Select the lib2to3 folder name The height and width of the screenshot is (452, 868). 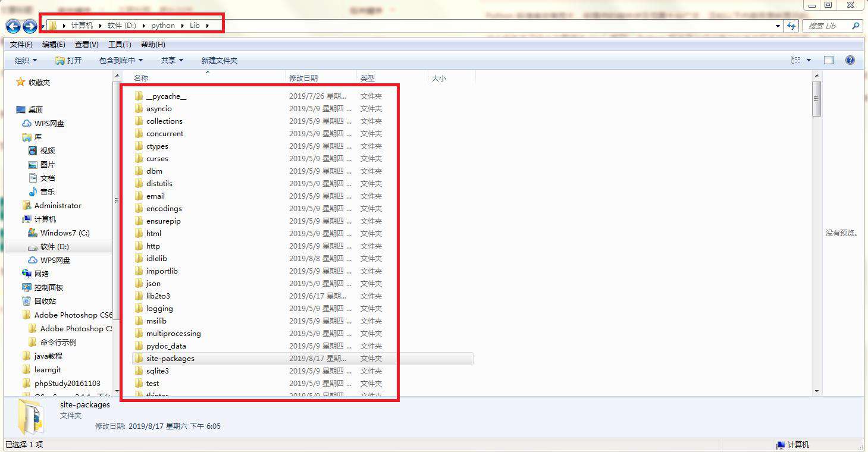(x=158, y=296)
